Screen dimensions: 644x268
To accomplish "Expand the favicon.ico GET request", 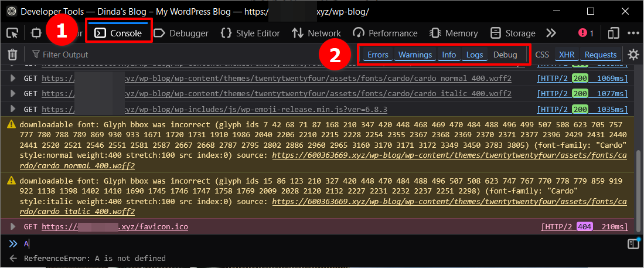I will [13, 226].
